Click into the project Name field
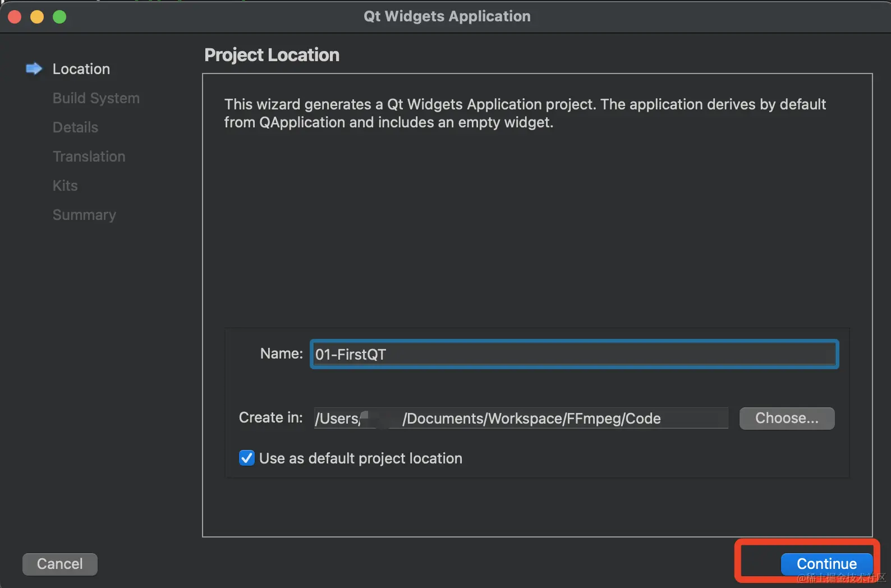Screen dimensions: 891x588 click(574, 354)
